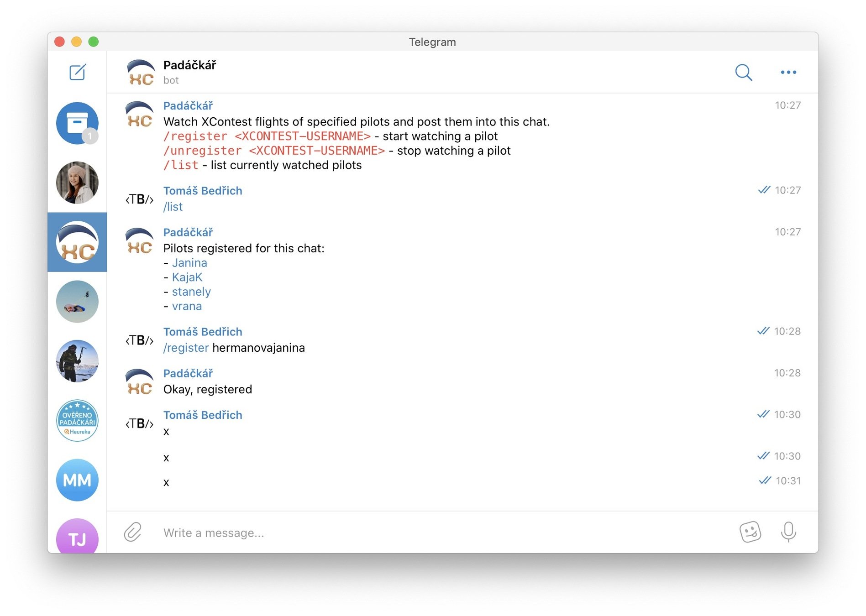Click Padáčkář name above Okay, registered message
This screenshot has width=866, height=616.
(188, 373)
